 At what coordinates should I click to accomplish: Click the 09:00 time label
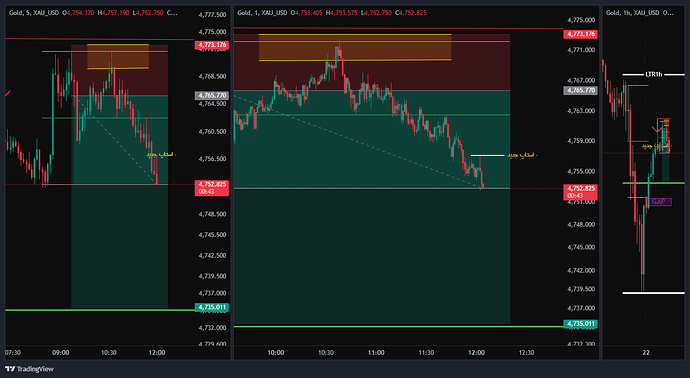(61, 352)
